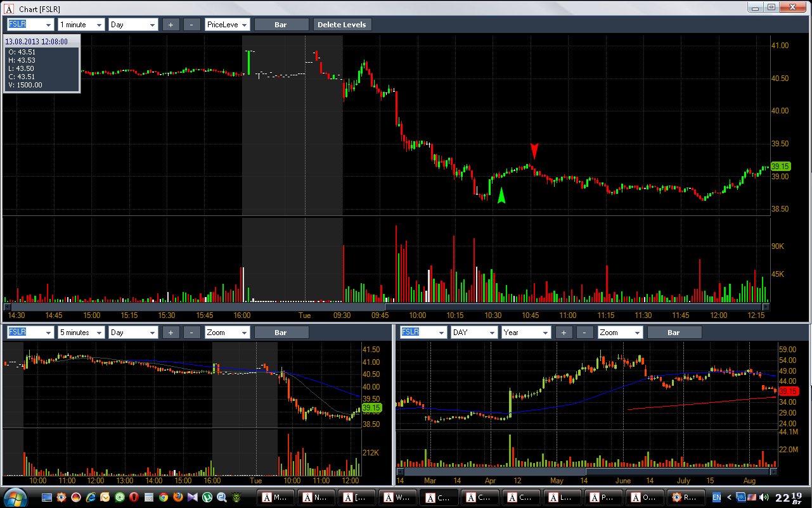Screen dimensions: 812x508
Task: Launch Firefox from quick launch
Action: 178,497
